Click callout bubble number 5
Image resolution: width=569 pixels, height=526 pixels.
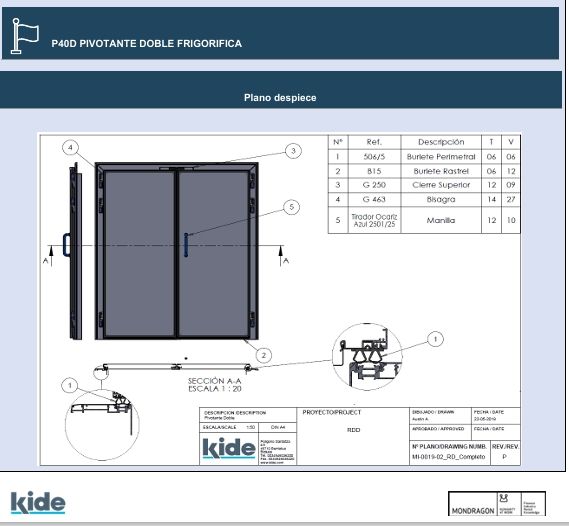click(x=291, y=207)
